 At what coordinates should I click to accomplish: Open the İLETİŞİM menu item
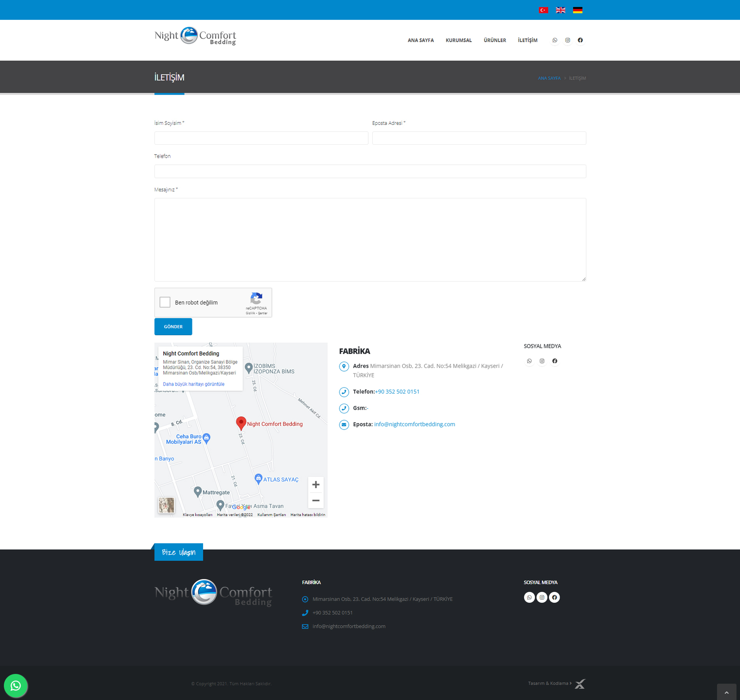[x=528, y=40]
